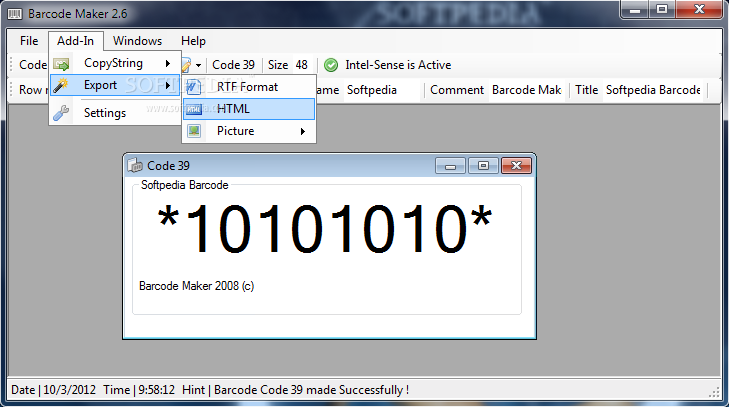Open Settings from the Add-In menu
729x407 pixels.
click(114, 113)
